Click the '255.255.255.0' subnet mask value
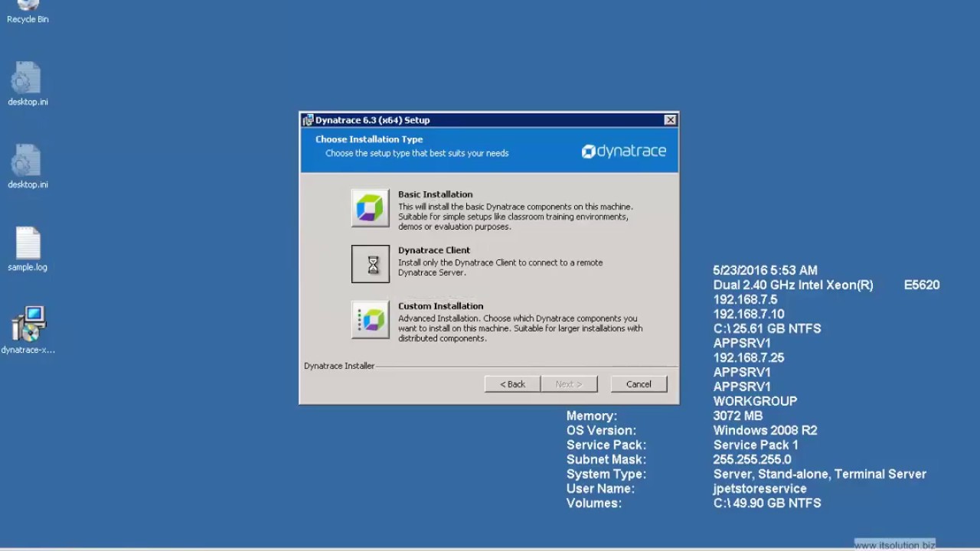The image size is (980, 551). 752,459
